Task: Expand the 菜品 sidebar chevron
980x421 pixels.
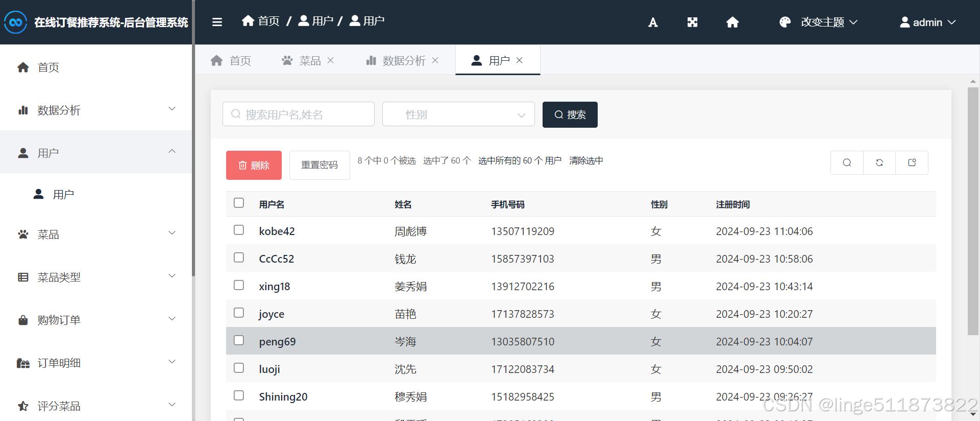Action: (x=172, y=233)
